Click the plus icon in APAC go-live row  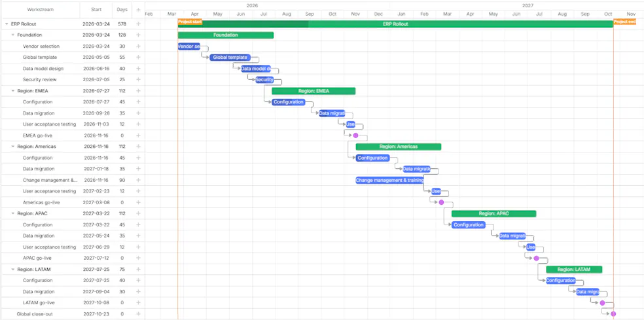138,258
